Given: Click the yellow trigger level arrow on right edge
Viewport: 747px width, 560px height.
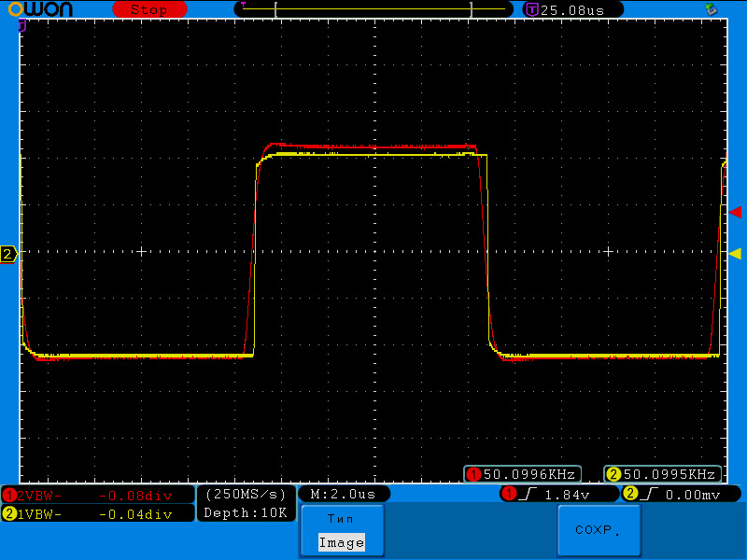Looking at the screenshot, I should coord(735,254).
